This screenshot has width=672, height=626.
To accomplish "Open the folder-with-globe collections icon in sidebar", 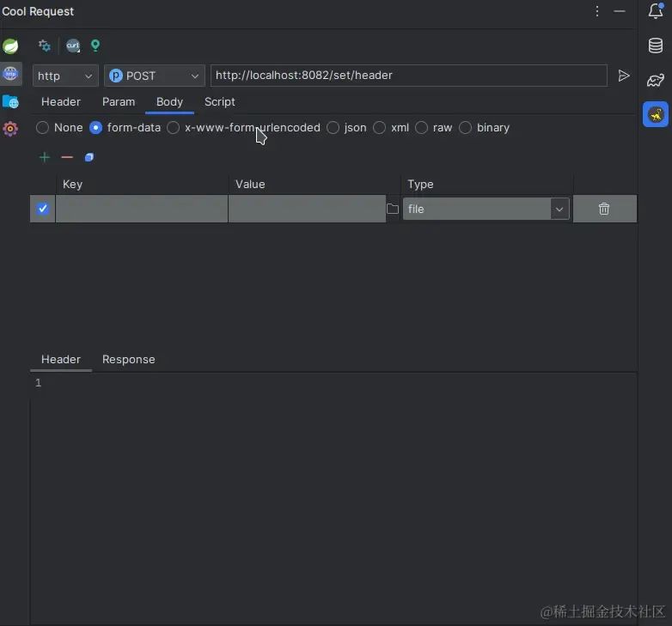I will pos(10,102).
